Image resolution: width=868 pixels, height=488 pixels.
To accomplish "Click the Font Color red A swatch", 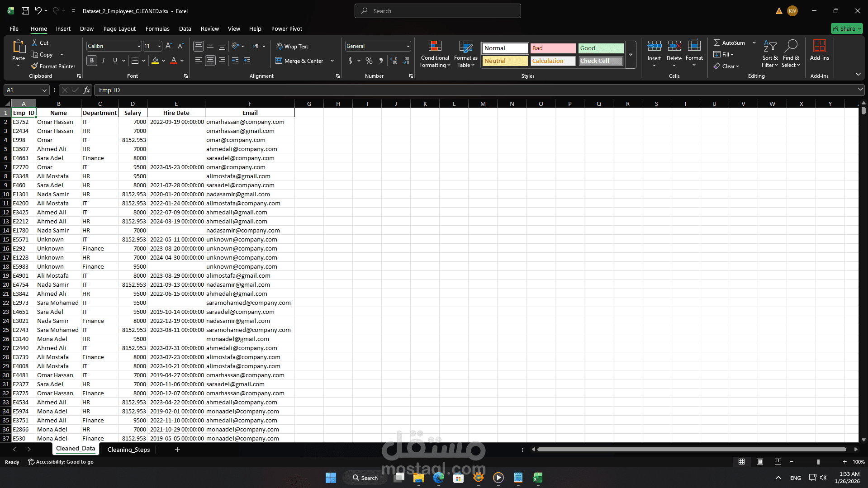I will (174, 60).
